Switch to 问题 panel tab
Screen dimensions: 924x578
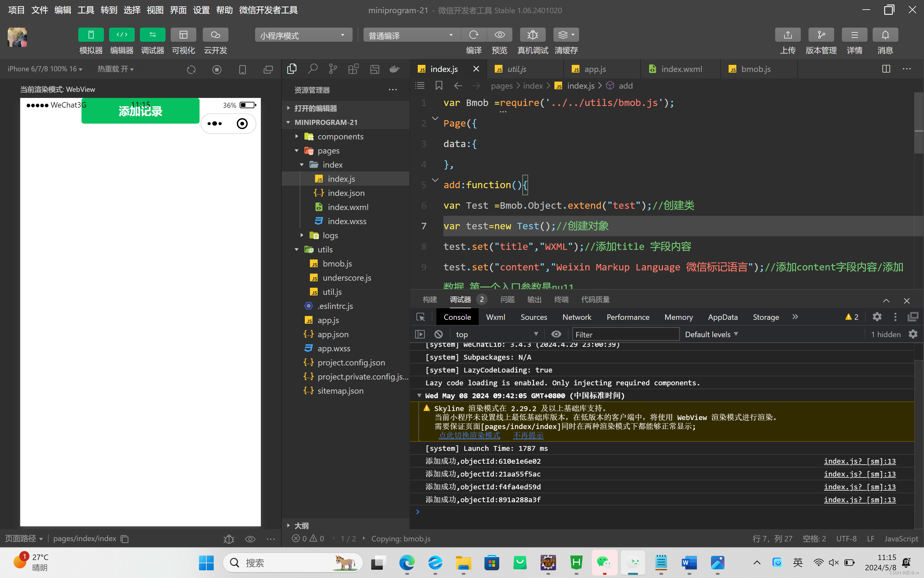click(507, 299)
